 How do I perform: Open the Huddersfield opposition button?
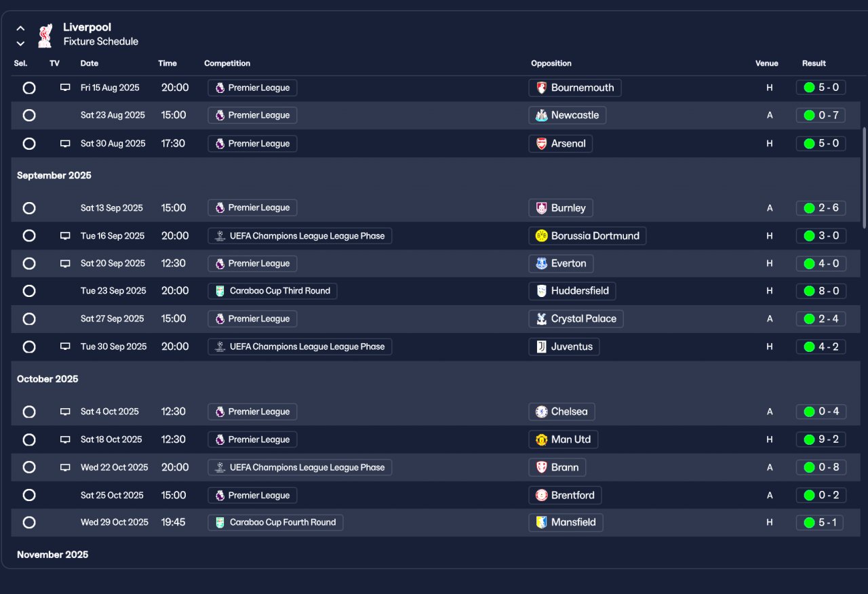572,291
